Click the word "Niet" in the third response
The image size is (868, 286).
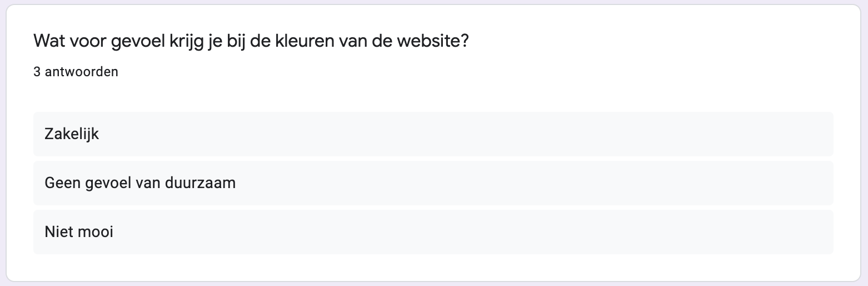(x=59, y=231)
